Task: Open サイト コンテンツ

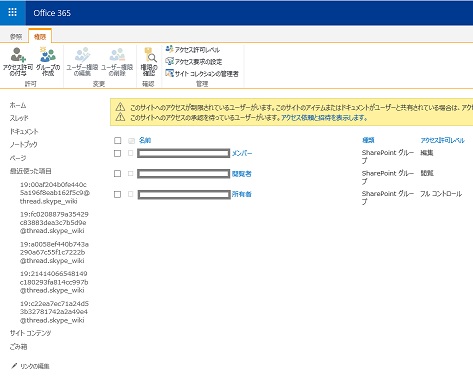Action: click(x=30, y=333)
